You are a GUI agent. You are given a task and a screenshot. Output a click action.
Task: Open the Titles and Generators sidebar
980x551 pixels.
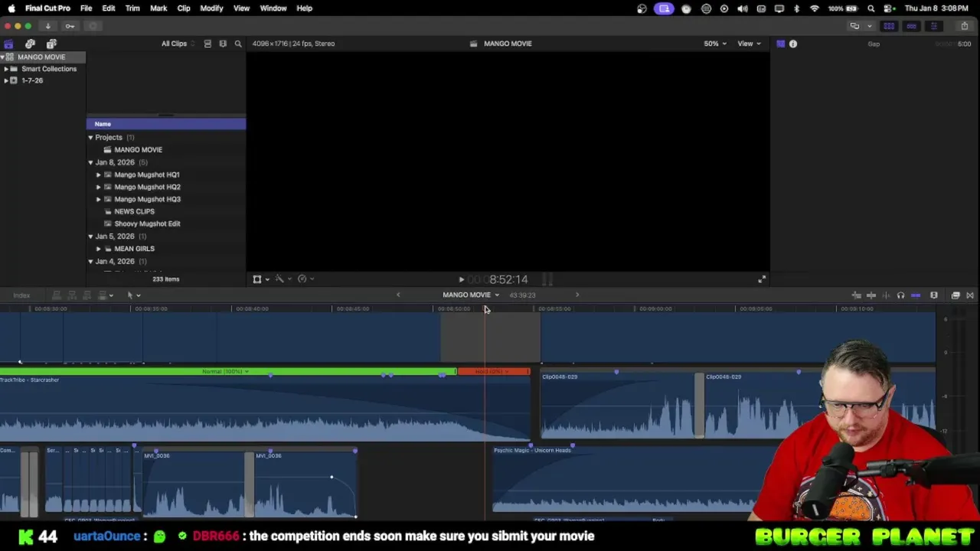pos(51,44)
